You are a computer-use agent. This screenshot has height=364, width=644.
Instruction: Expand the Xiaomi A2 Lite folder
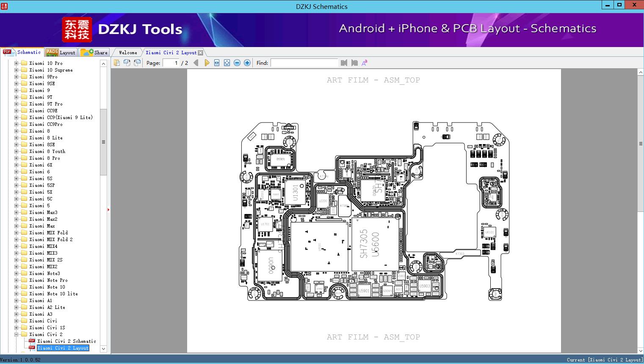tap(16, 307)
